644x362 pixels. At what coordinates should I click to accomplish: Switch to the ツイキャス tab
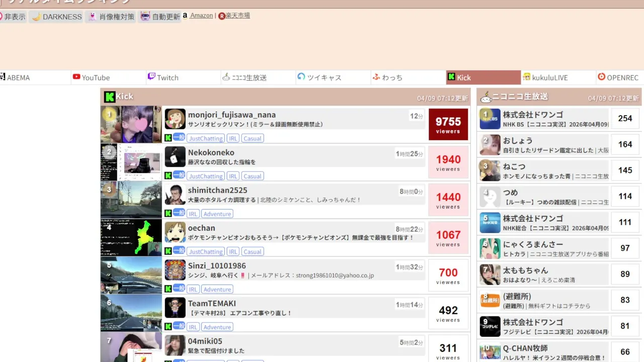(333, 77)
